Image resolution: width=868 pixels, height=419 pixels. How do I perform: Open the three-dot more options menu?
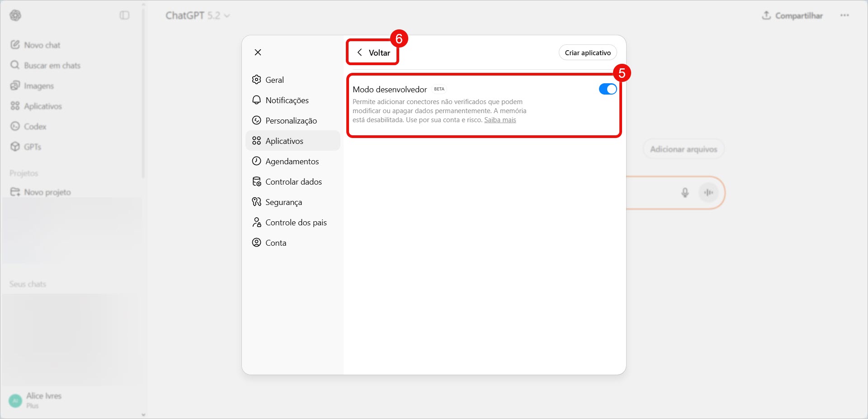tap(844, 16)
